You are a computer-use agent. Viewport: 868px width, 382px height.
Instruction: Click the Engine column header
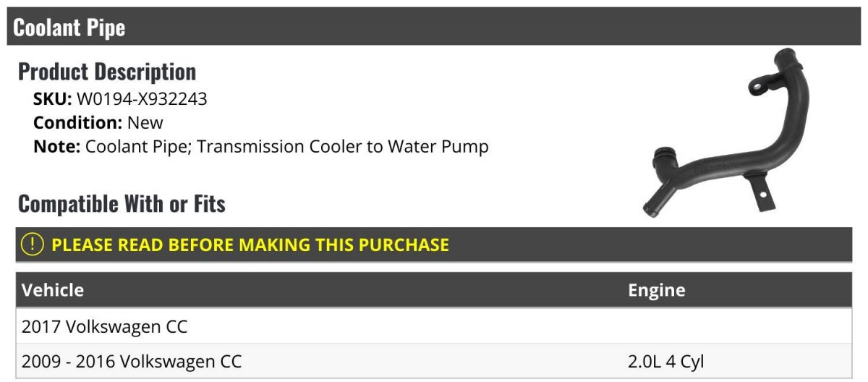click(x=657, y=290)
